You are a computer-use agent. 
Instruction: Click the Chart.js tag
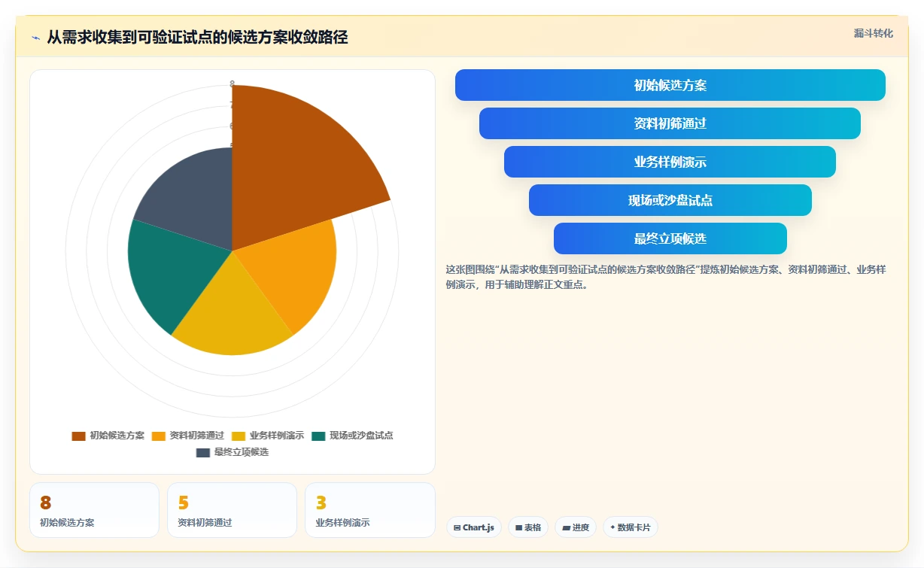pyautogui.click(x=474, y=527)
